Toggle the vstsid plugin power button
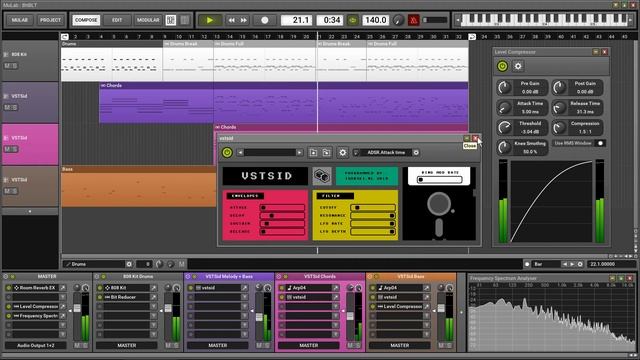The image size is (640, 360). (227, 153)
